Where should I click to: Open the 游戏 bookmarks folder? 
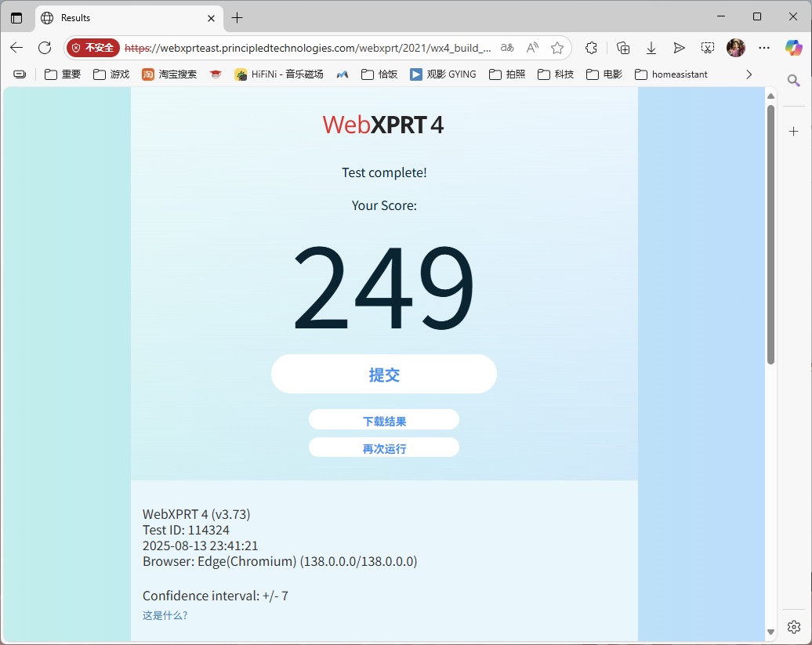click(x=111, y=74)
